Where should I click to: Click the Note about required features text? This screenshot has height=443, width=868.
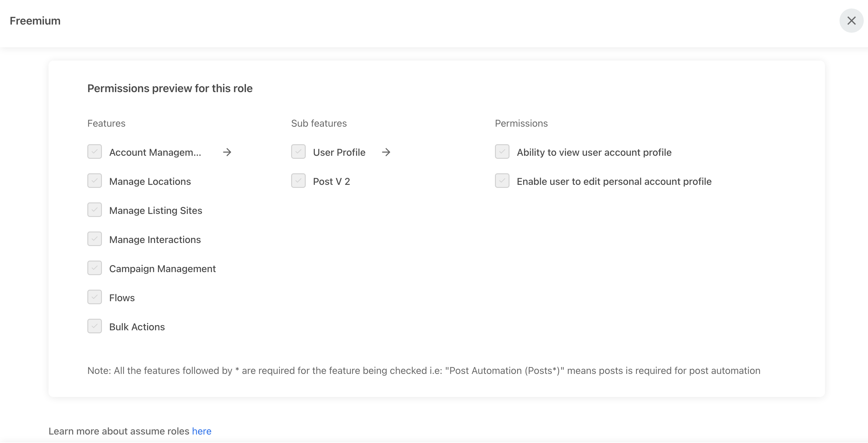(x=424, y=371)
